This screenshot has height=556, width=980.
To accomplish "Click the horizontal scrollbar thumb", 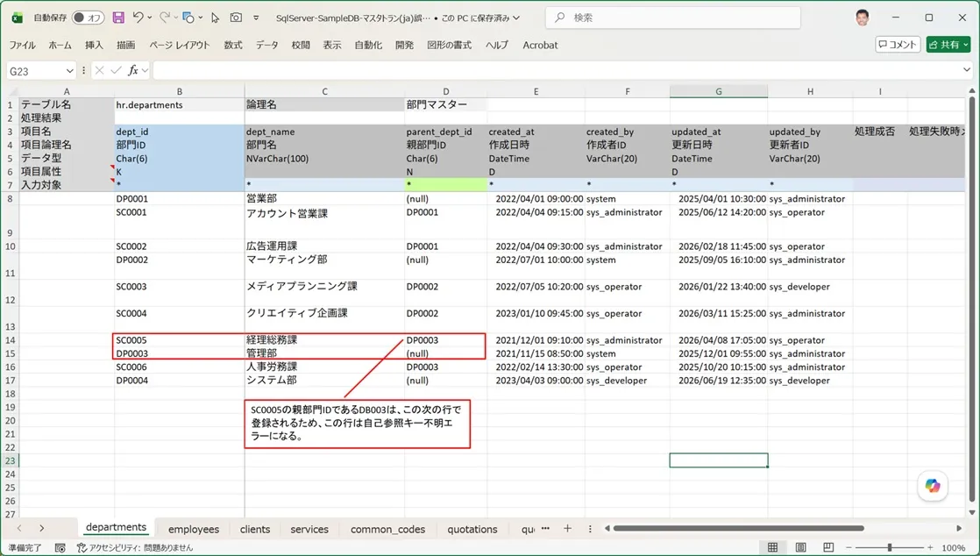I will [739, 529].
